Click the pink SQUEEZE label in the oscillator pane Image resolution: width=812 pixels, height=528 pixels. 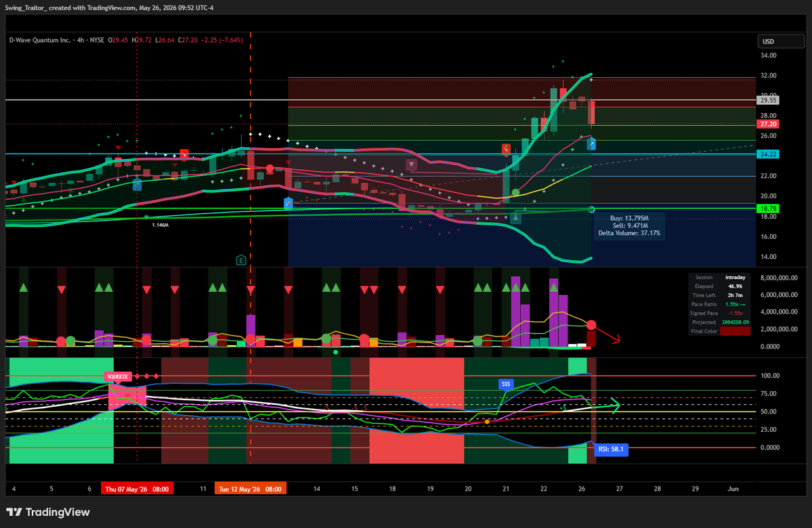(x=118, y=376)
